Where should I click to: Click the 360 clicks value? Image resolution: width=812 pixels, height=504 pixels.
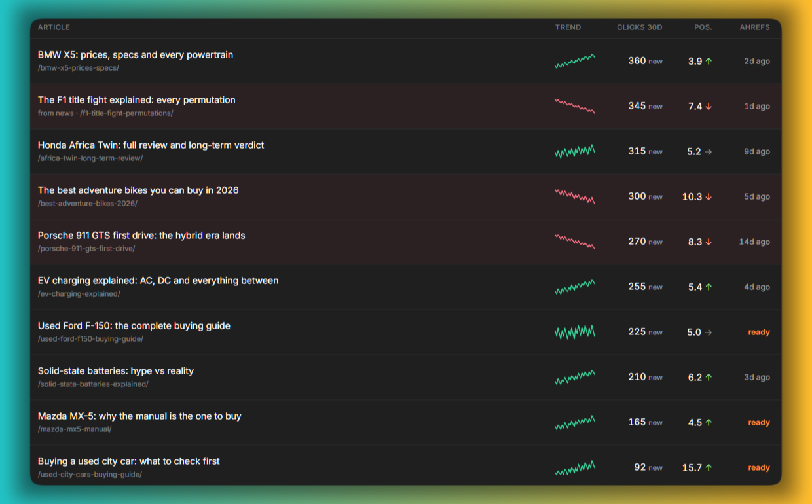637,61
